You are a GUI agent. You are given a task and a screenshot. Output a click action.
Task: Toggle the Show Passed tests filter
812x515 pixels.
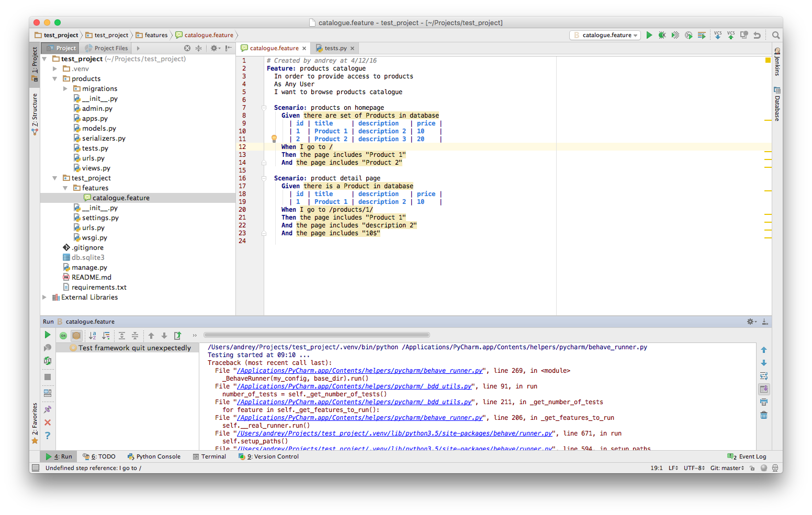click(63, 335)
